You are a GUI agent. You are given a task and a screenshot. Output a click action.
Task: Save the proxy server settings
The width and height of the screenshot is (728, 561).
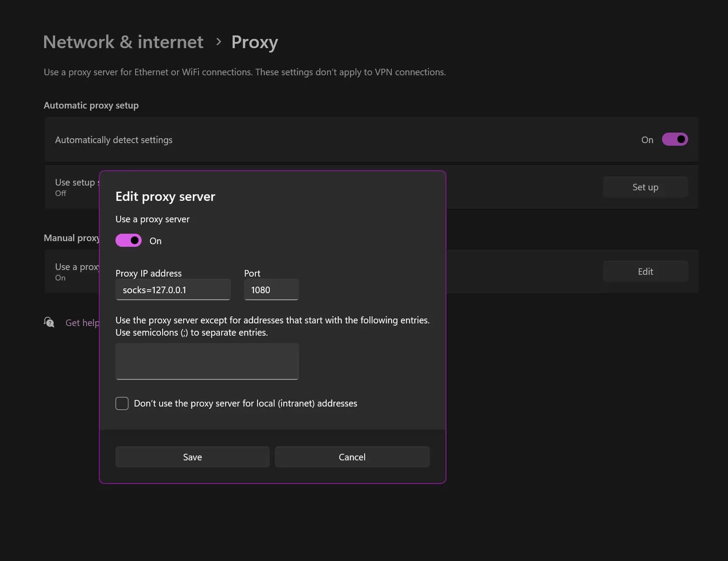[x=192, y=457]
